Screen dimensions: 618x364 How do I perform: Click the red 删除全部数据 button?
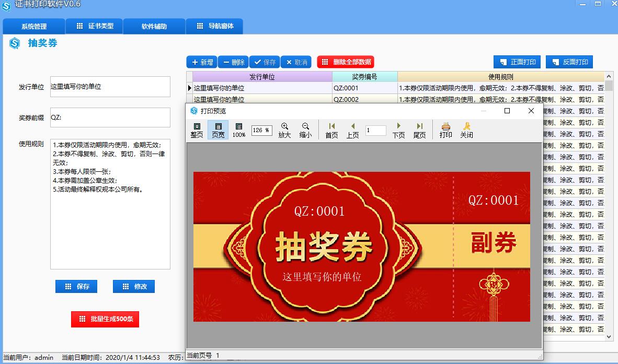346,62
